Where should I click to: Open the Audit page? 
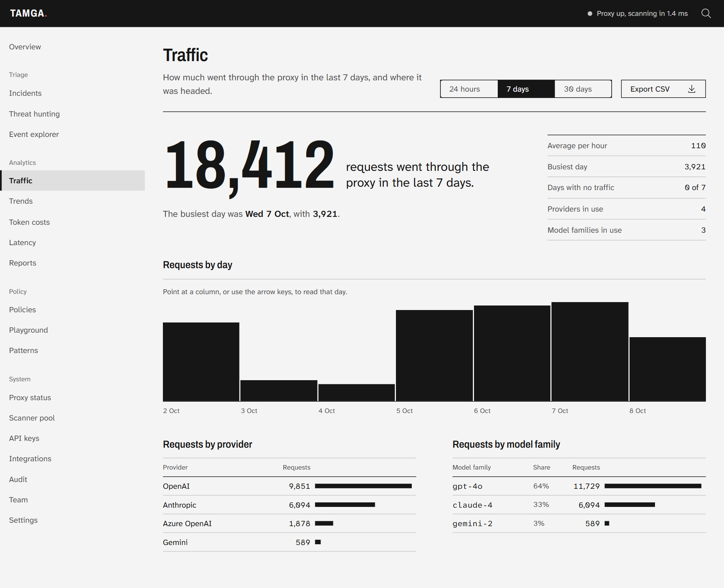point(72,479)
